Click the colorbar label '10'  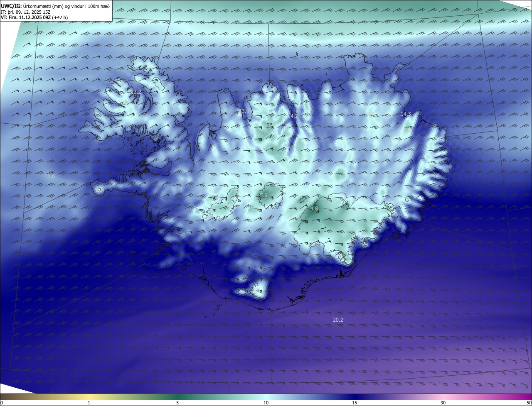(x=266, y=403)
